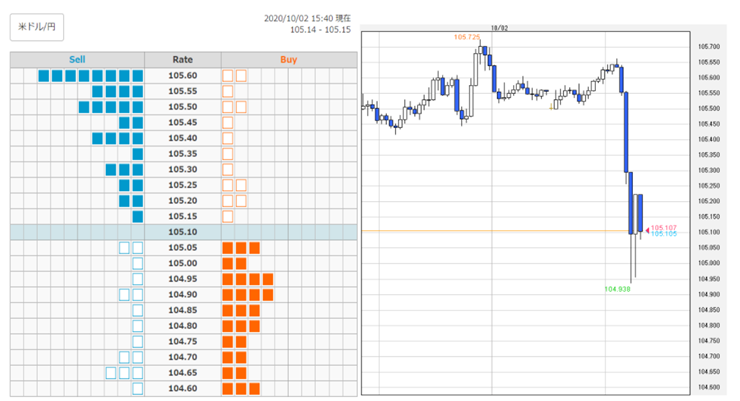
Task: Click the 105.725 high price label on chart
Action: [x=467, y=37]
